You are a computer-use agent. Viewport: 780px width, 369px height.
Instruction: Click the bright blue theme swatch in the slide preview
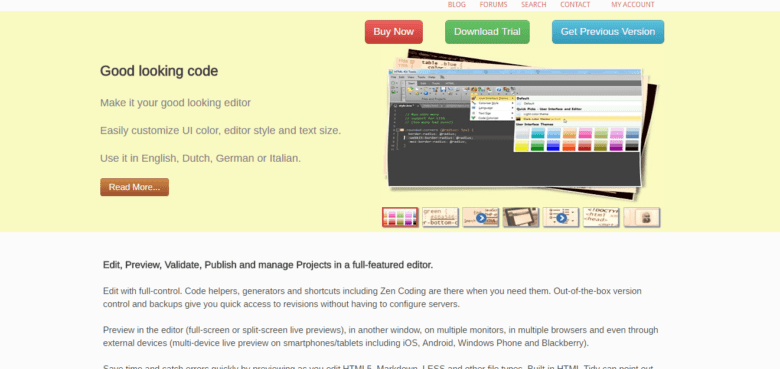(554, 145)
